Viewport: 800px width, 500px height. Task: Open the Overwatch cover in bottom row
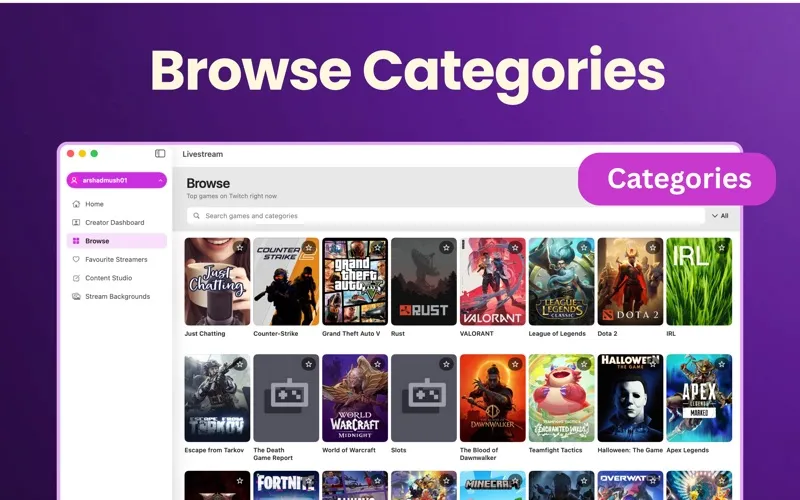[x=631, y=485]
